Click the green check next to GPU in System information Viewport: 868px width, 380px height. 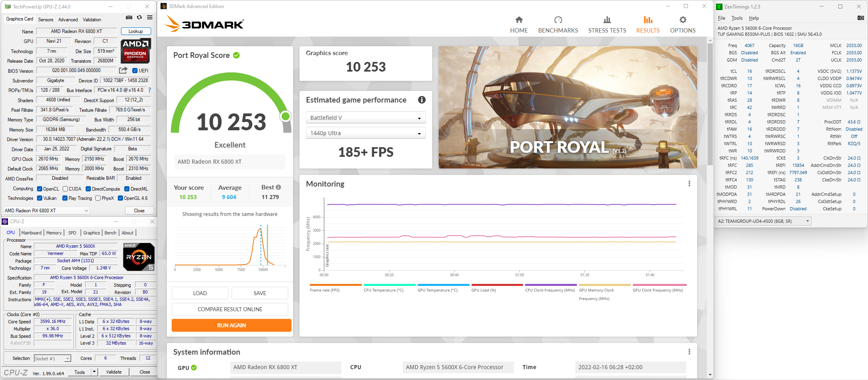coord(194,368)
